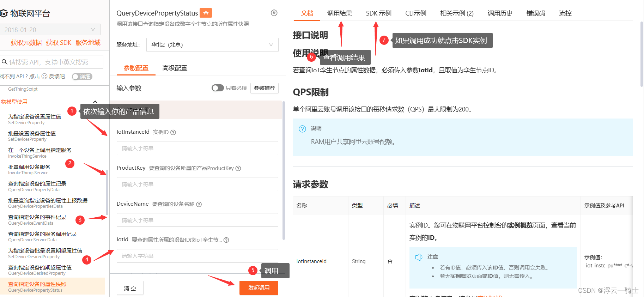Open the 2018-01-20 version dropdown

[50, 30]
